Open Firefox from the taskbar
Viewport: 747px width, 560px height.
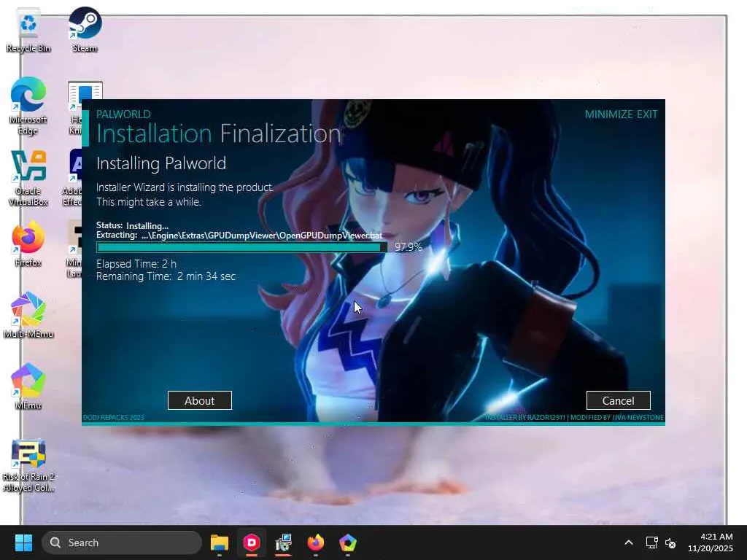click(x=315, y=542)
